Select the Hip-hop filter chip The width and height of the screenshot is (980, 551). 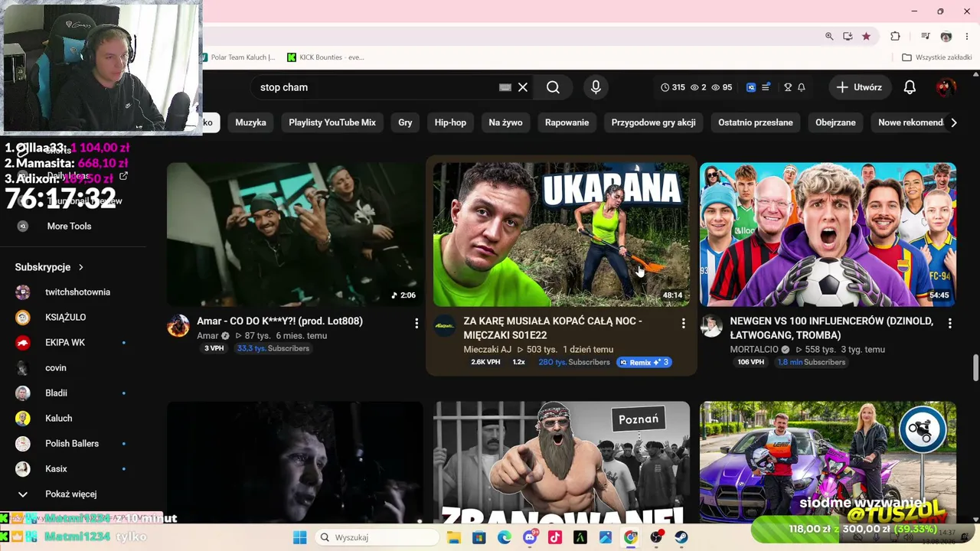450,122
